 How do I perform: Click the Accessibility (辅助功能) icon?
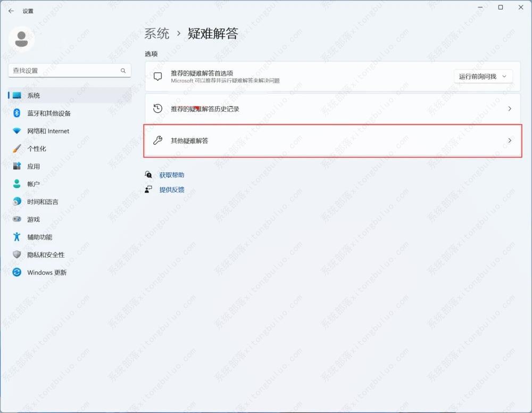pos(17,237)
